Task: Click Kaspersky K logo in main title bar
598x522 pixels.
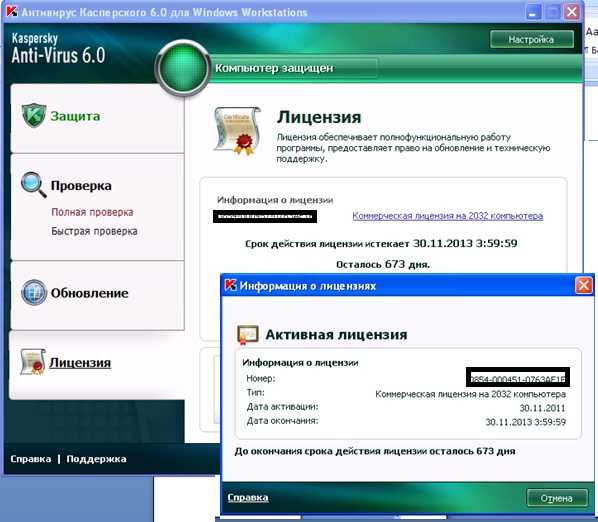Action: tap(12, 11)
